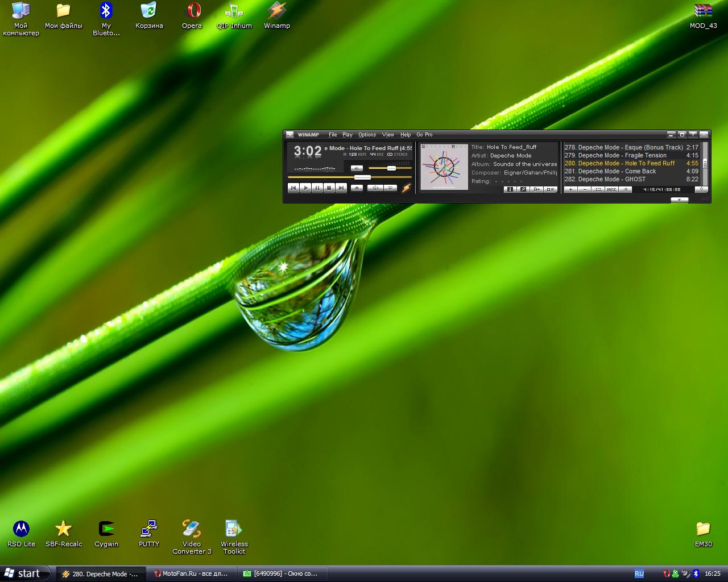This screenshot has width=728, height=582.
Task: Stop playback in Winamp
Action: point(329,188)
